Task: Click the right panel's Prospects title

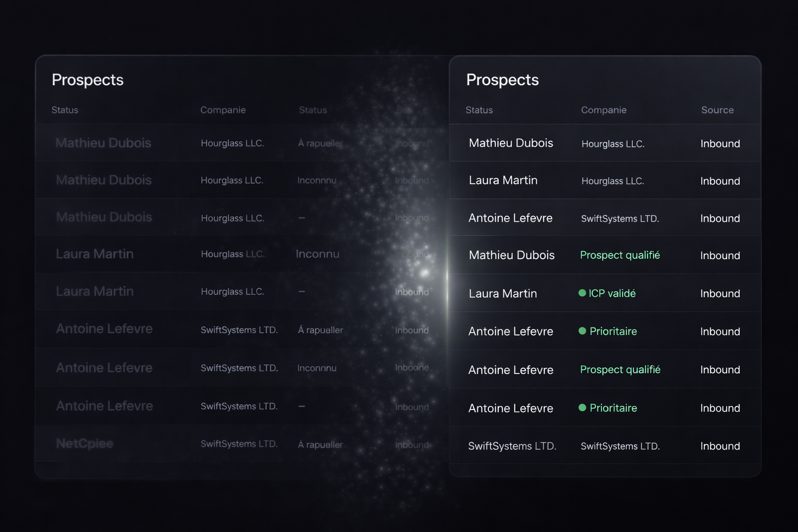Action: (x=502, y=80)
